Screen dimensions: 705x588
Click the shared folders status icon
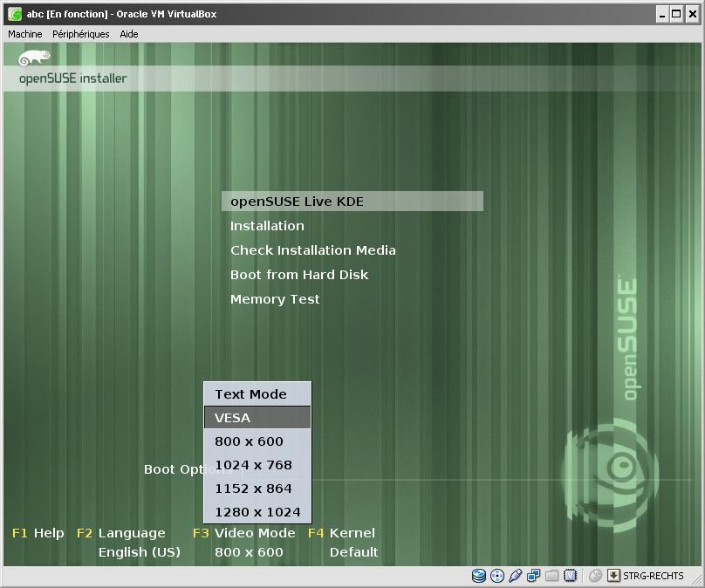click(x=552, y=576)
